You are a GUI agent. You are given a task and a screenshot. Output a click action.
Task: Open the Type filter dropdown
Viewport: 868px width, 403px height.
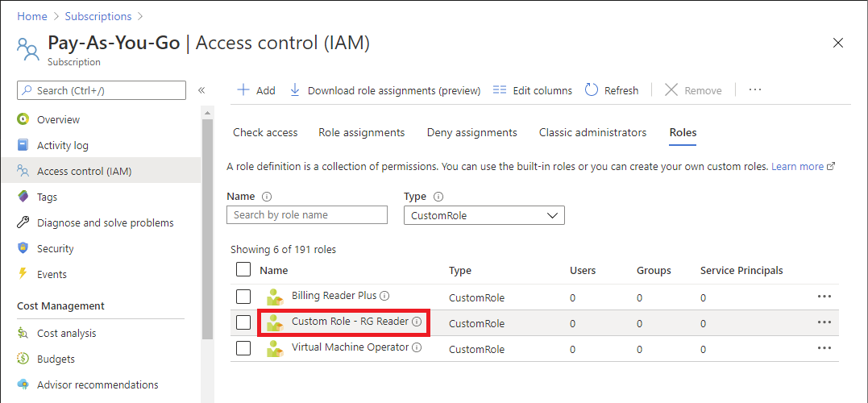tap(484, 215)
